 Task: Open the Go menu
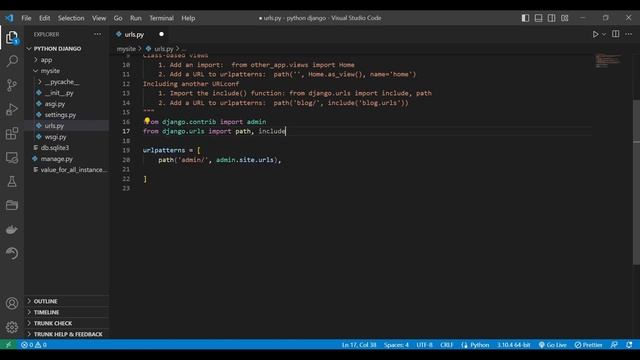[x=118, y=18]
